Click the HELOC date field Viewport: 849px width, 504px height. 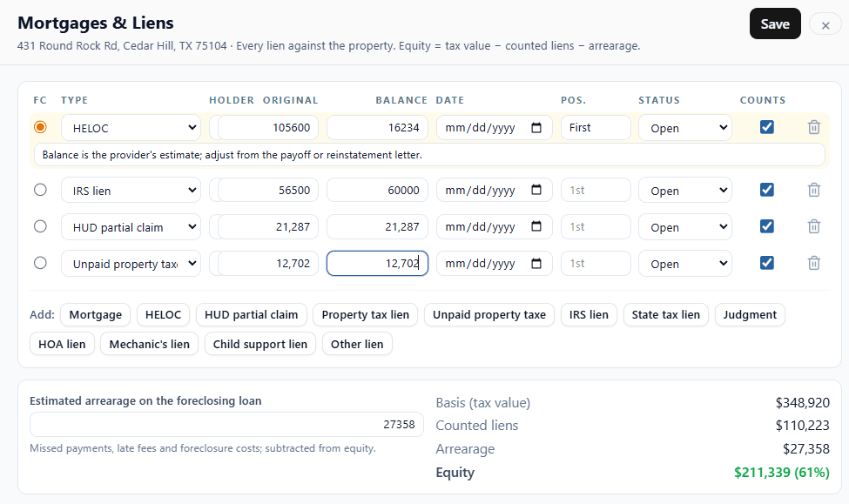pos(495,128)
